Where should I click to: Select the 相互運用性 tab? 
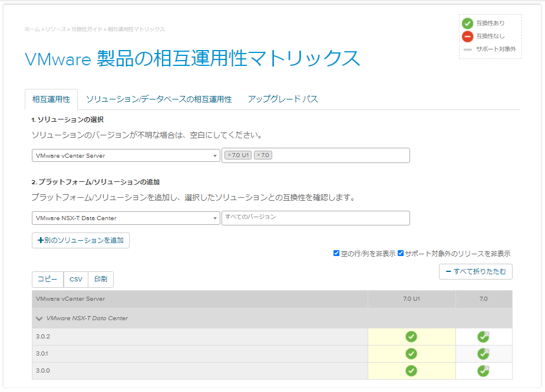pyautogui.click(x=51, y=99)
